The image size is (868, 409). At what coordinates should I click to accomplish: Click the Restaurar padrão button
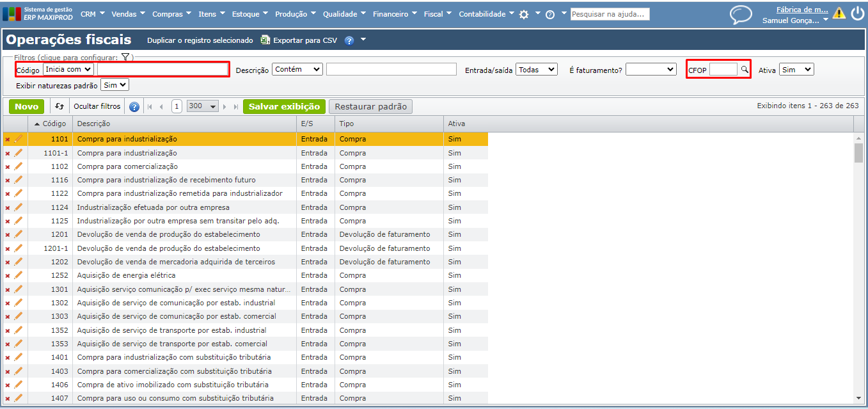(370, 107)
